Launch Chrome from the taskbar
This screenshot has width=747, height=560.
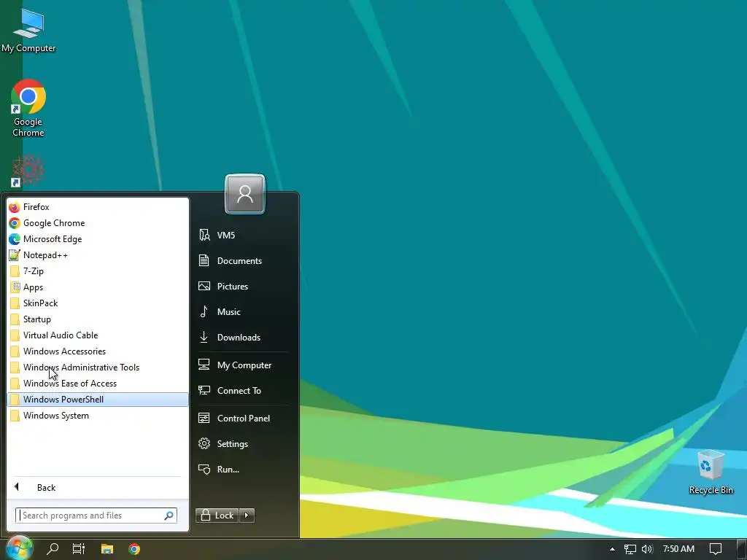pyautogui.click(x=134, y=549)
